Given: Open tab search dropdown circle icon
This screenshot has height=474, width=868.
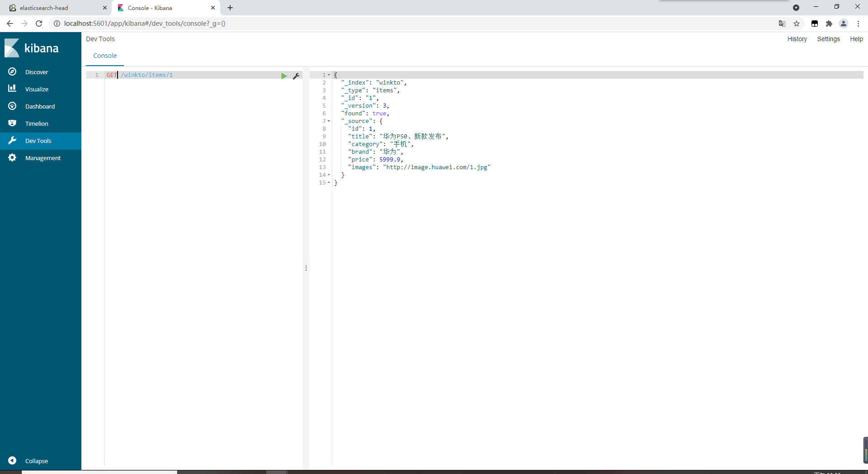Looking at the screenshot, I should 796,8.
